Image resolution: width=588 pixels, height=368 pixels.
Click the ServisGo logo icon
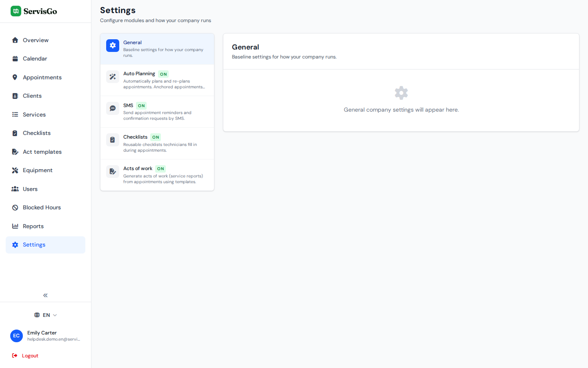[16, 11]
